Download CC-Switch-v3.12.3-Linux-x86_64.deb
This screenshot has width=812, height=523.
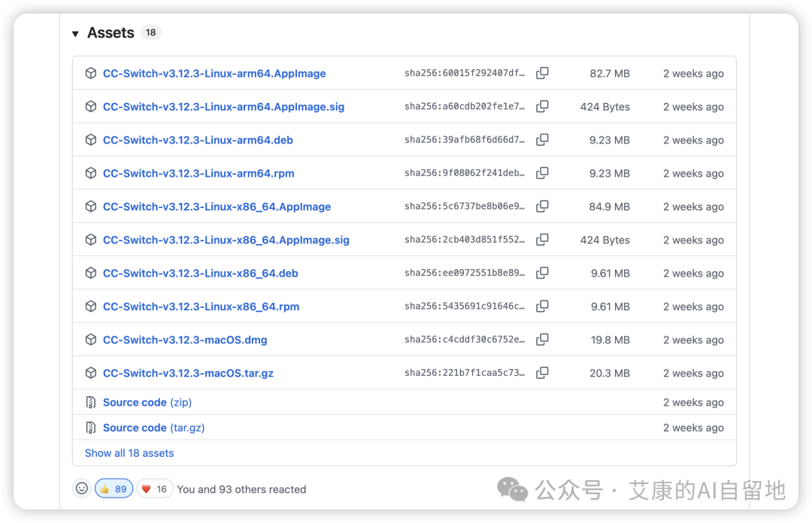tap(201, 274)
